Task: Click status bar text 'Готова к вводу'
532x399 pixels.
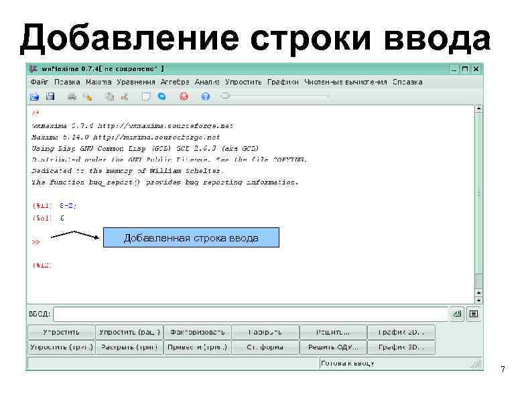Action: pyautogui.click(x=348, y=363)
